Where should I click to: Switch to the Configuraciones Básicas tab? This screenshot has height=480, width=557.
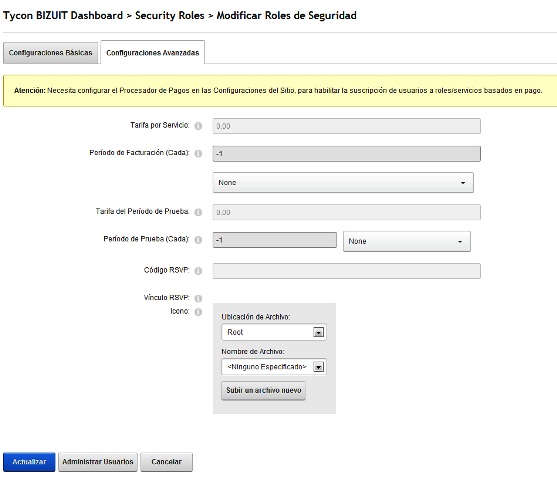click(50, 53)
